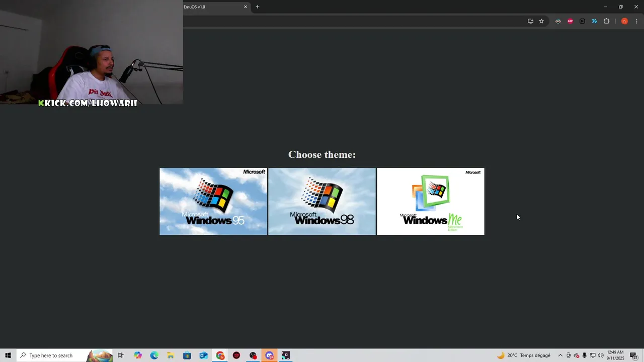This screenshot has width=644, height=362.
Task: Show hidden system tray icons
Action: tap(560, 355)
